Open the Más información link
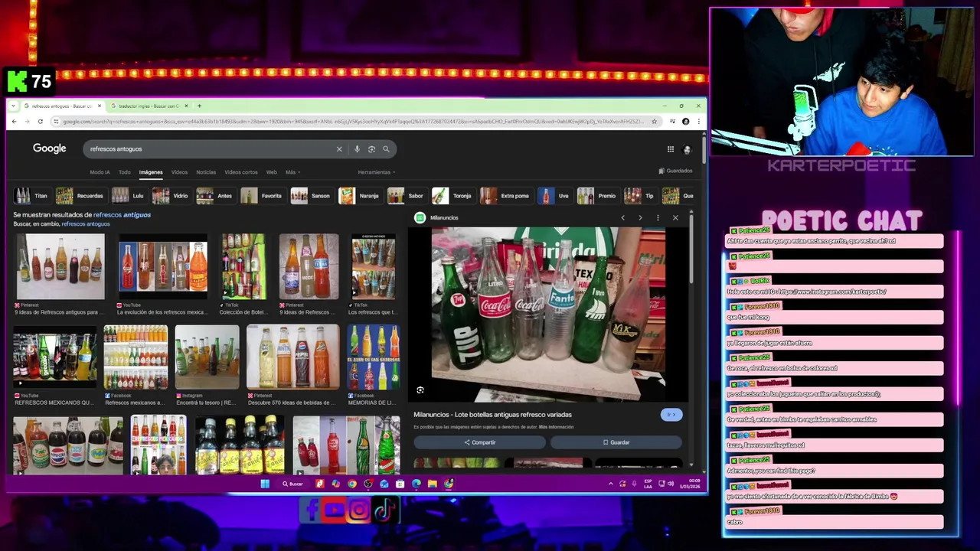 [x=556, y=427]
